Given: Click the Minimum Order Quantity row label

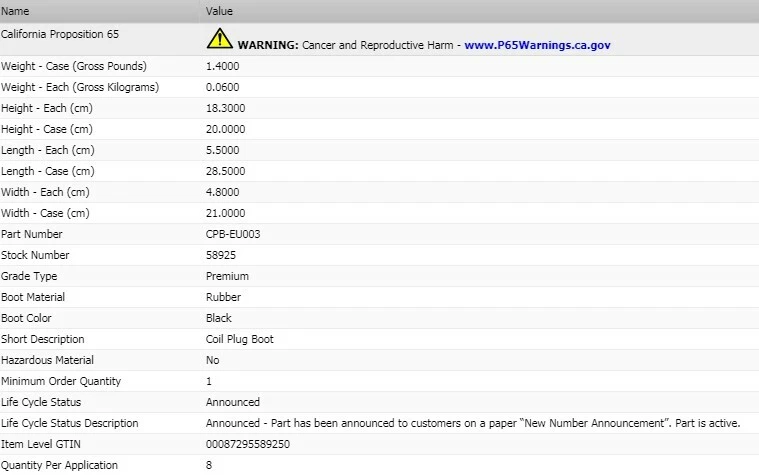Looking at the screenshot, I should click(61, 381).
